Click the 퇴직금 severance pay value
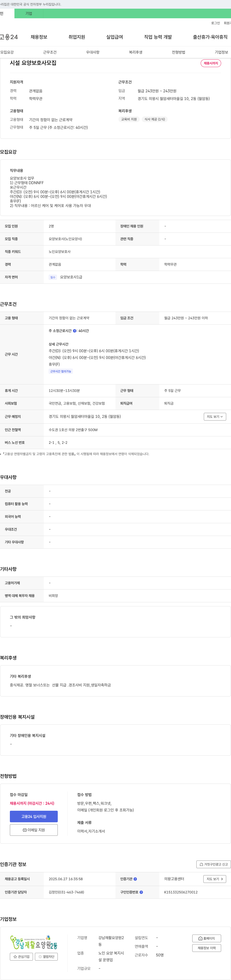Screen dimensions: 231x980 click(169, 403)
